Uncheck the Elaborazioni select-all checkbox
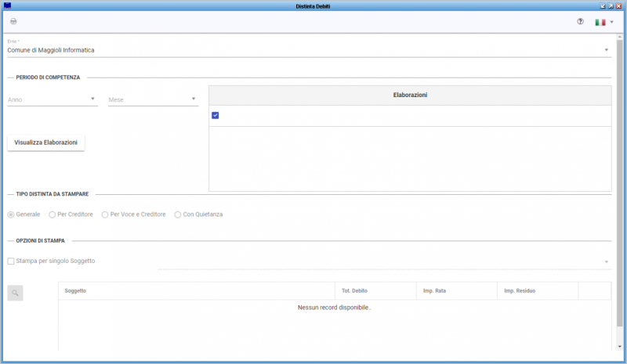 click(x=215, y=116)
